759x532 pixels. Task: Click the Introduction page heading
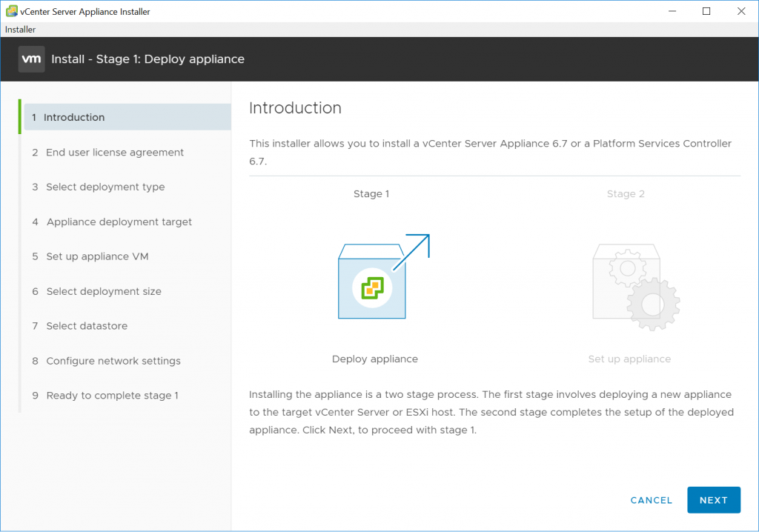[x=295, y=108]
